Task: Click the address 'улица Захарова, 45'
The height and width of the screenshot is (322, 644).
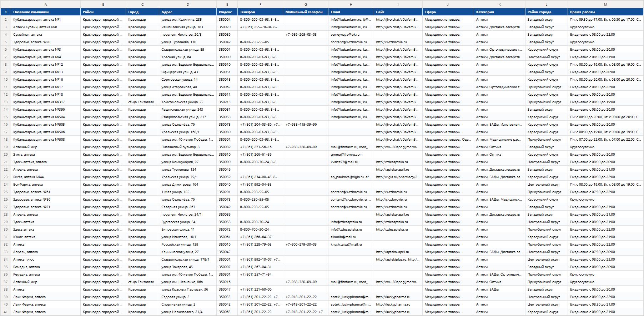Action: tap(188, 267)
